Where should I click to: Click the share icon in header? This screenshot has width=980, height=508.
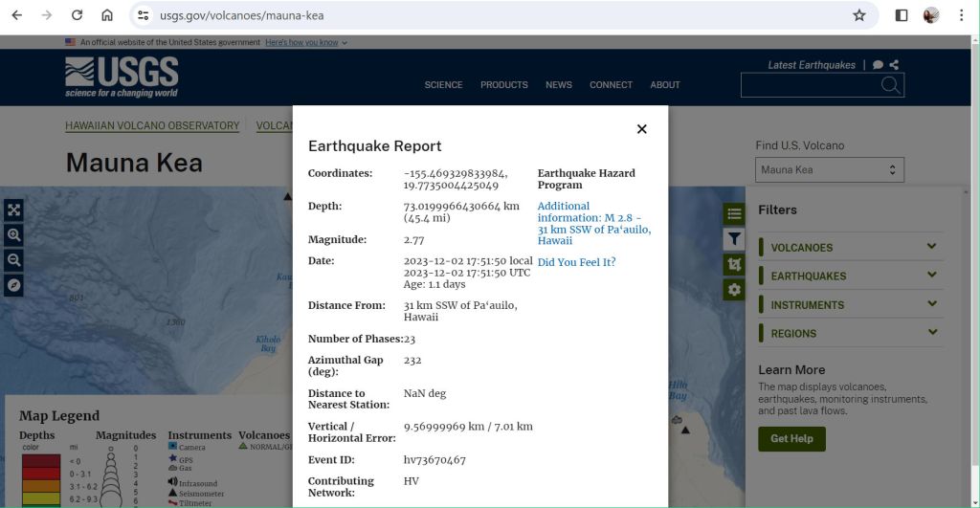[x=894, y=65]
